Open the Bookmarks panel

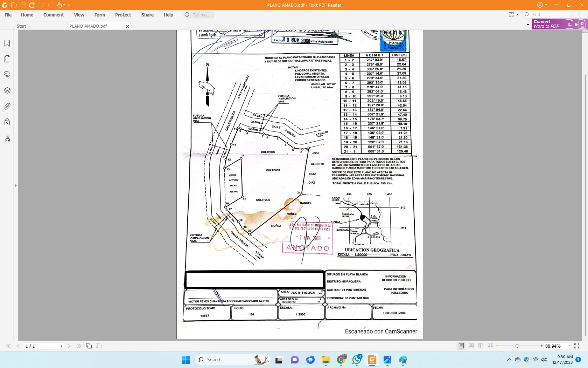coord(7,43)
